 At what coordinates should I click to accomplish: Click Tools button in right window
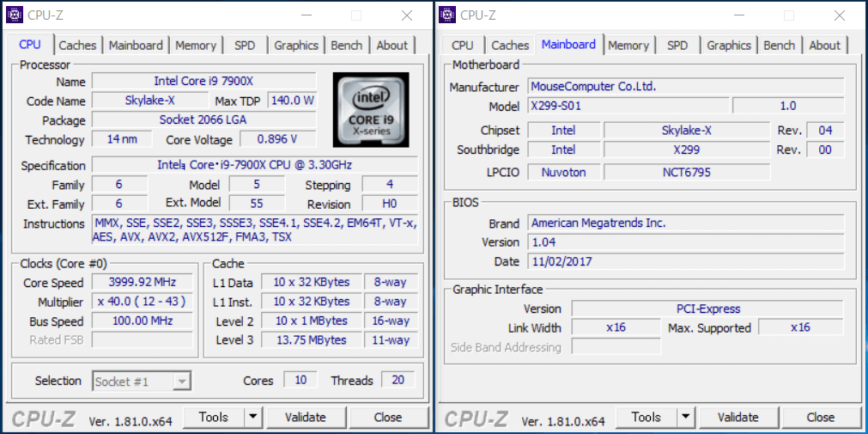click(646, 417)
